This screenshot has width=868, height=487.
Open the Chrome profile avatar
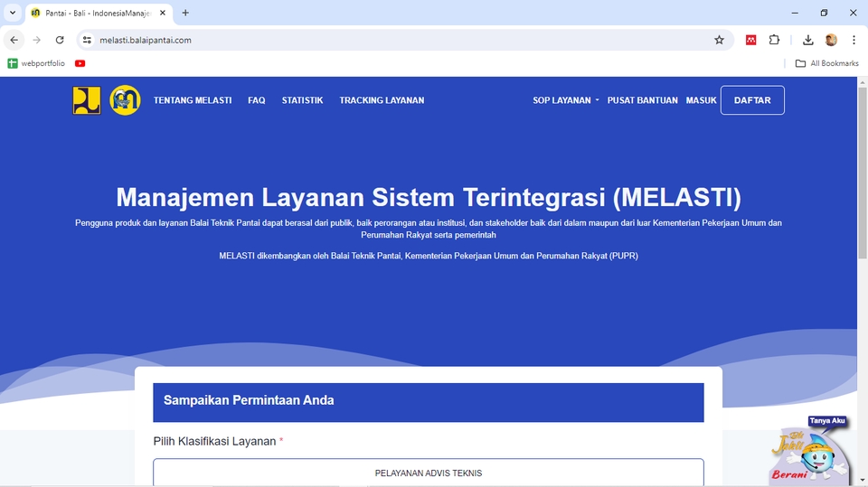pos(831,40)
